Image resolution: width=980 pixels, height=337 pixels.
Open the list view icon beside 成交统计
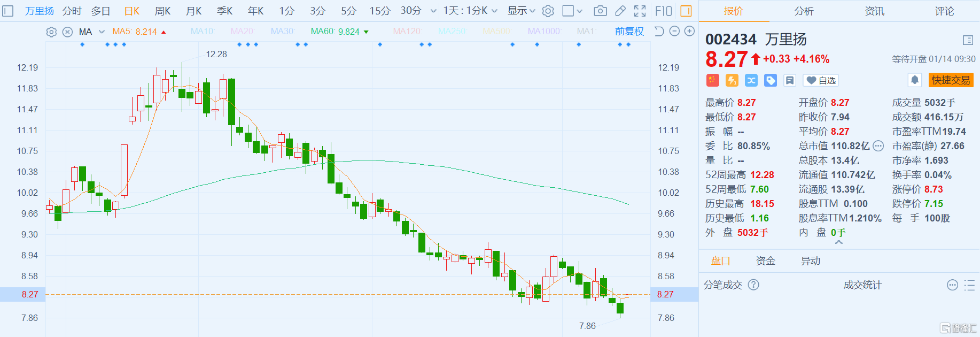(x=969, y=285)
